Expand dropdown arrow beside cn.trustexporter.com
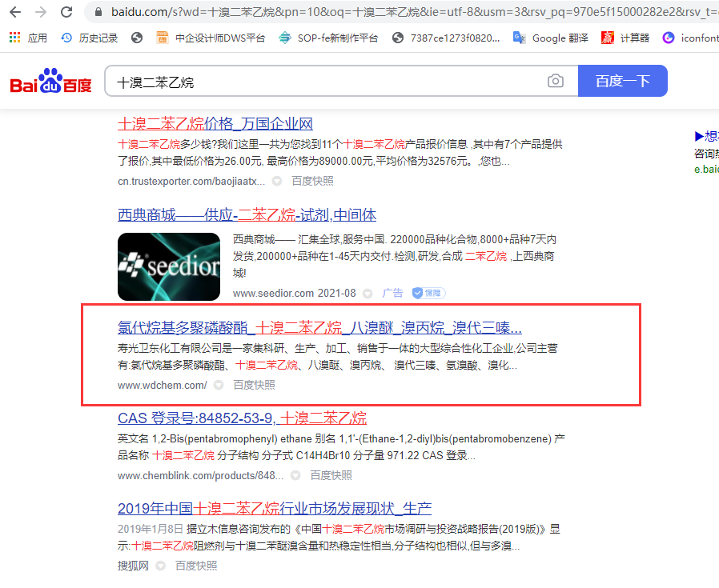The height and width of the screenshot is (588, 719). 277,181
